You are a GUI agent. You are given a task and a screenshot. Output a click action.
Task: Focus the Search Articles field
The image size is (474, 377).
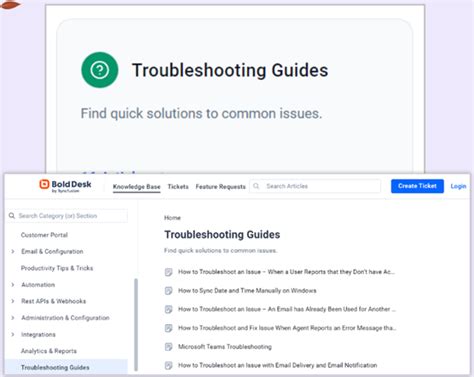pos(315,186)
